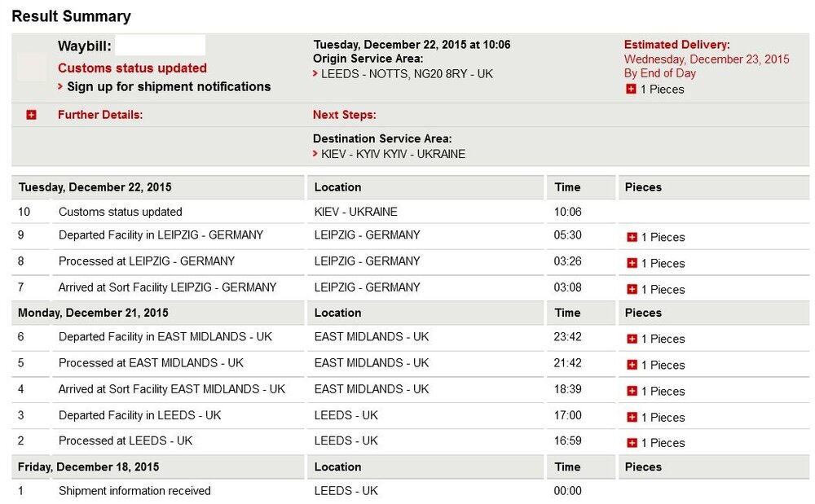The height and width of the screenshot is (504, 815).
Task: Expand the Further Details plus icon
Action: 31,115
